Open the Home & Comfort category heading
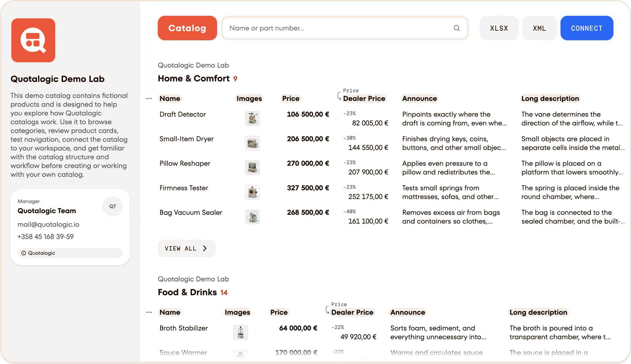 tap(194, 79)
